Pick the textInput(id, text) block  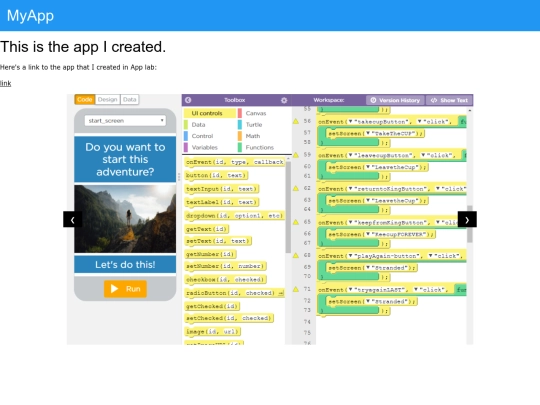[221, 189]
